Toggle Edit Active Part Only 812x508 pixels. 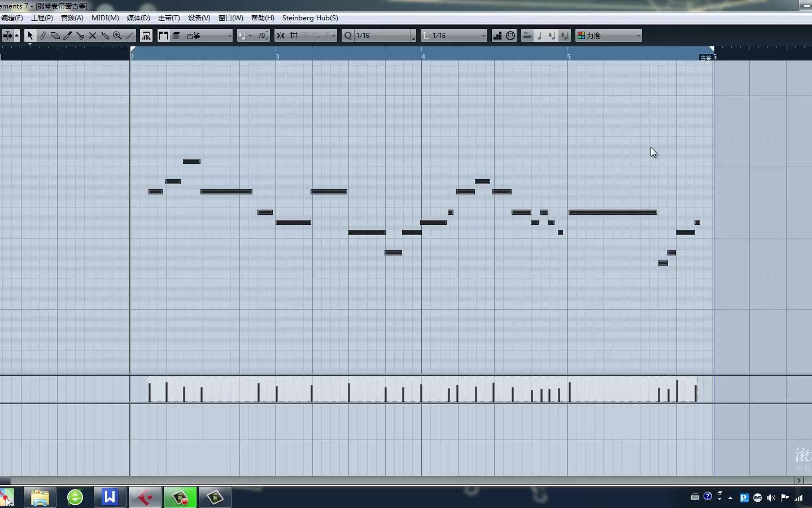click(x=176, y=36)
